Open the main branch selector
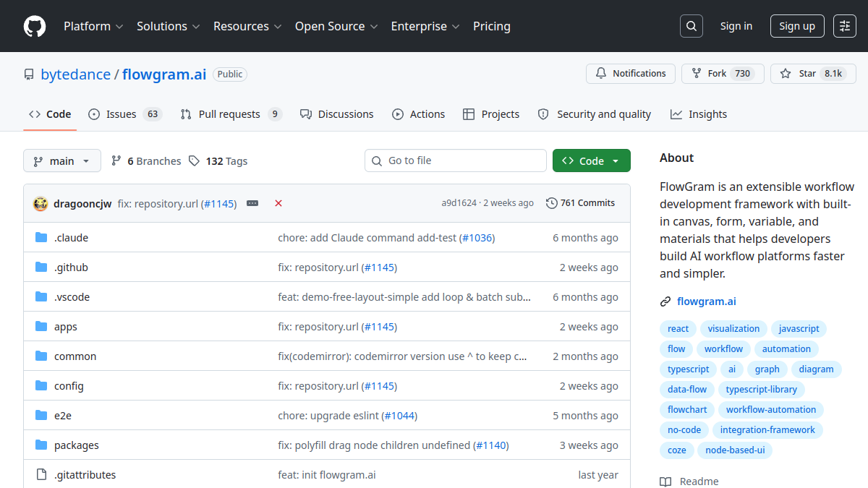This screenshot has height=488, width=868. [x=62, y=160]
